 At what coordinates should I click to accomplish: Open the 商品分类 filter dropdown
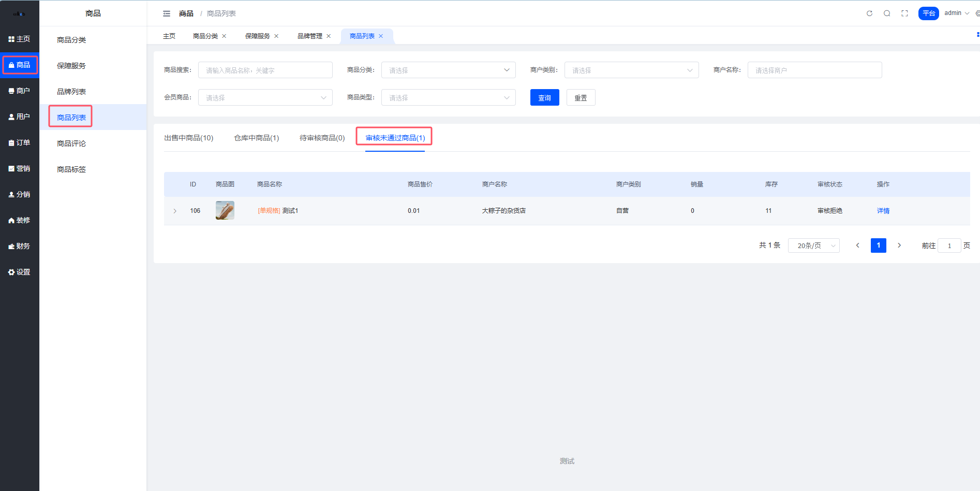pyautogui.click(x=448, y=70)
